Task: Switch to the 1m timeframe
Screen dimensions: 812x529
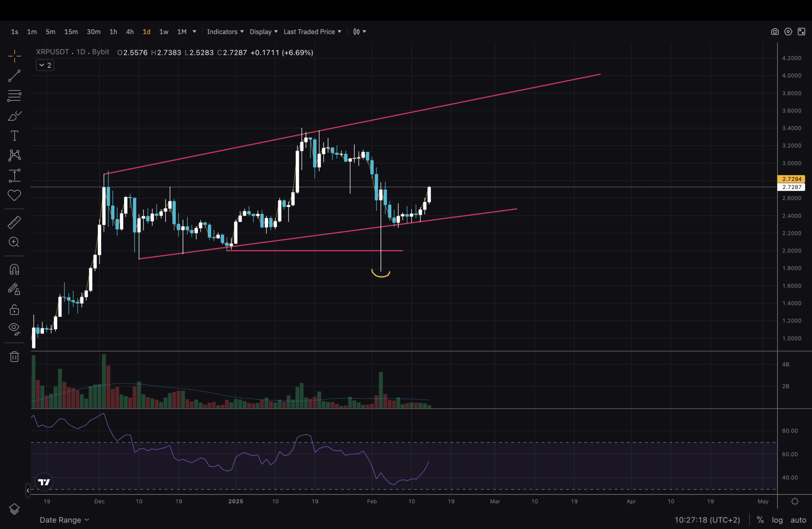Action: point(32,32)
